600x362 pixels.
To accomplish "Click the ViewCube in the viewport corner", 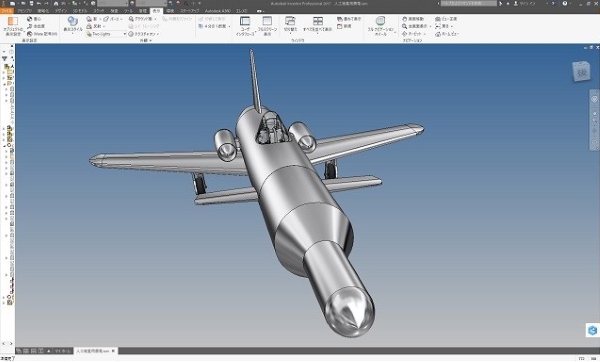I will pos(581,72).
